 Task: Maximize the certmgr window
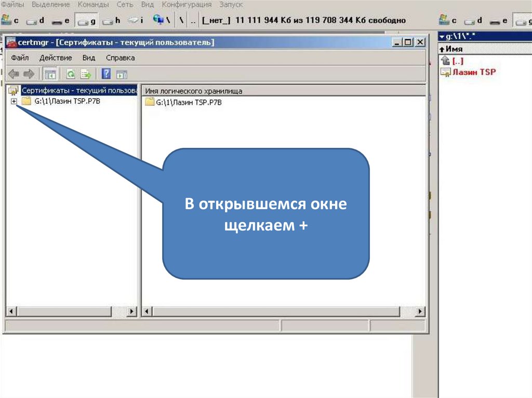coord(408,42)
